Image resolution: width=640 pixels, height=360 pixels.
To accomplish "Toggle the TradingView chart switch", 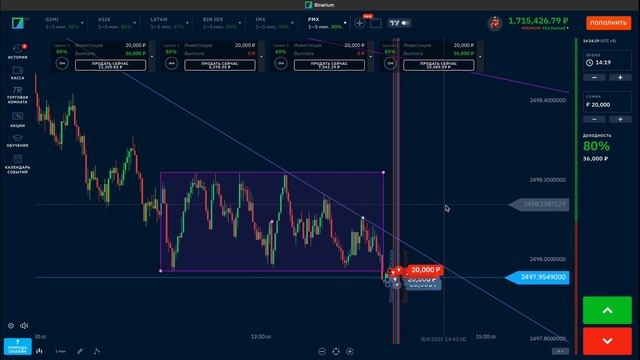I will [405, 23].
